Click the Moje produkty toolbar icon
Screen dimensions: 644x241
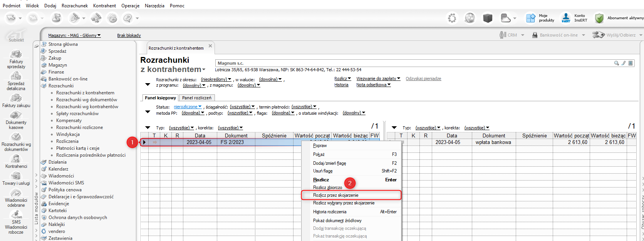[531, 18]
